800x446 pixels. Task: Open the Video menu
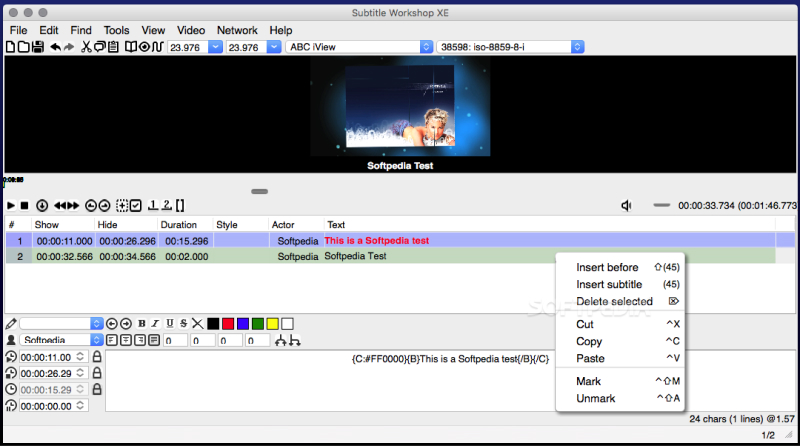pos(191,30)
